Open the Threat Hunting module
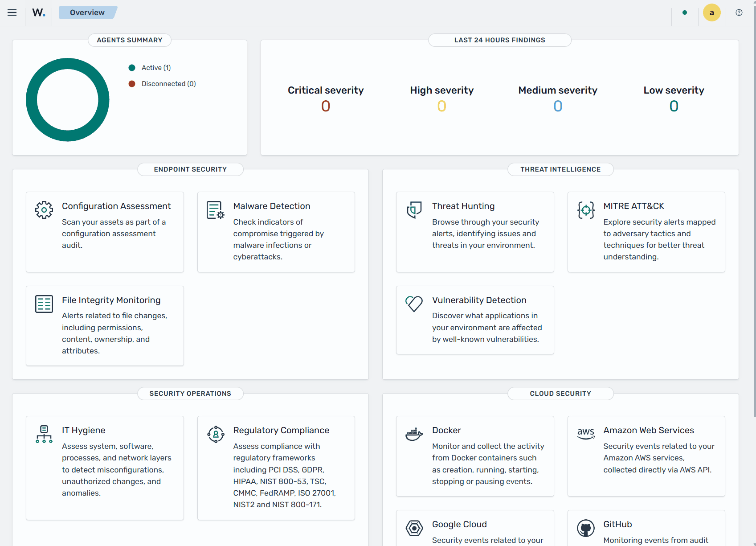 point(475,232)
